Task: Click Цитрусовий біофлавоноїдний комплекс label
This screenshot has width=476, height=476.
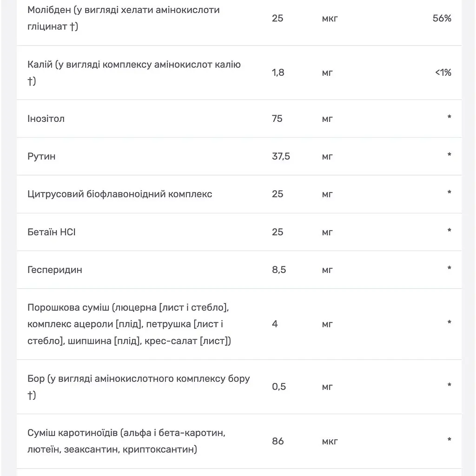Action: (x=119, y=194)
